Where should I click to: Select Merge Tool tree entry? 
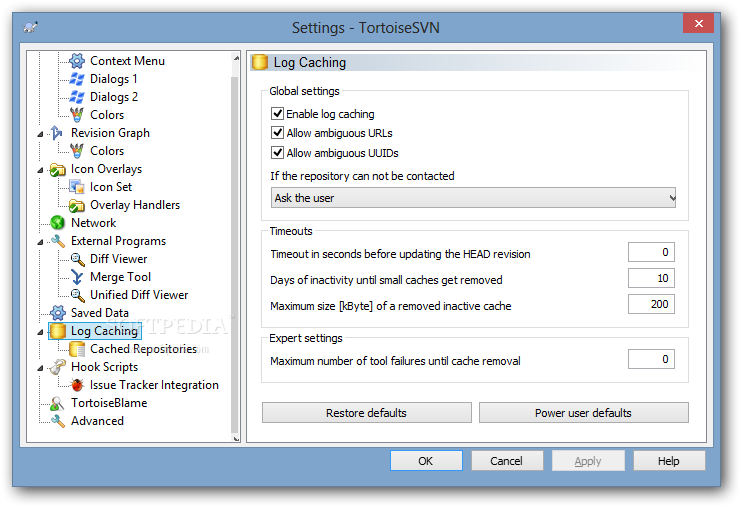pyautogui.click(x=121, y=277)
